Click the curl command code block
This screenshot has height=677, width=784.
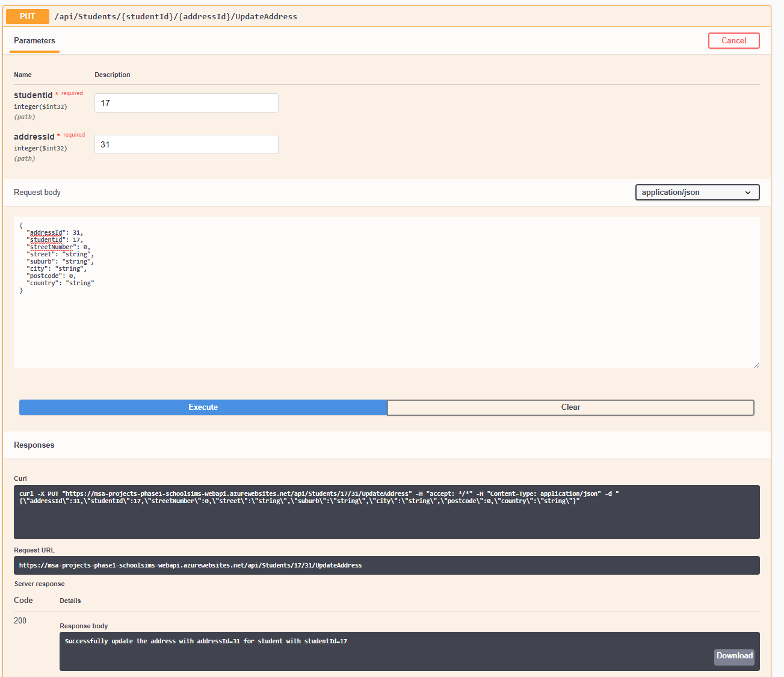pos(386,512)
